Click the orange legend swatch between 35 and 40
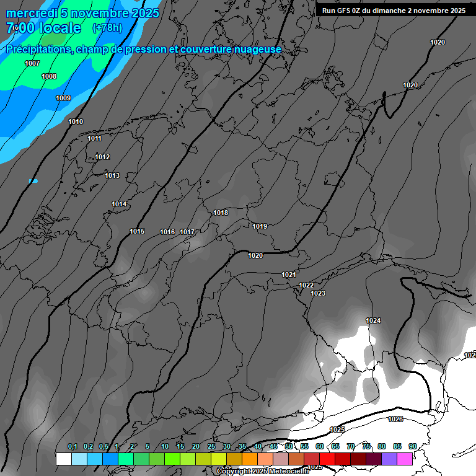Viewport: 476px width, 476px height. tap(250, 459)
